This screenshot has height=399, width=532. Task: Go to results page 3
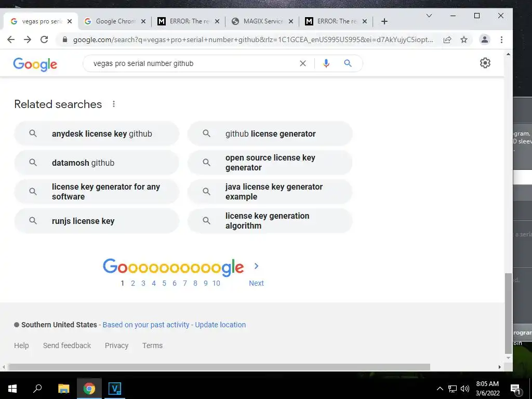pos(143,283)
